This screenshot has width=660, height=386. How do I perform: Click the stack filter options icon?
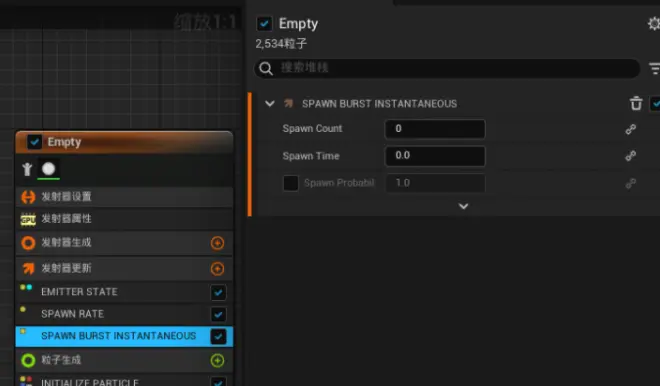click(x=655, y=68)
